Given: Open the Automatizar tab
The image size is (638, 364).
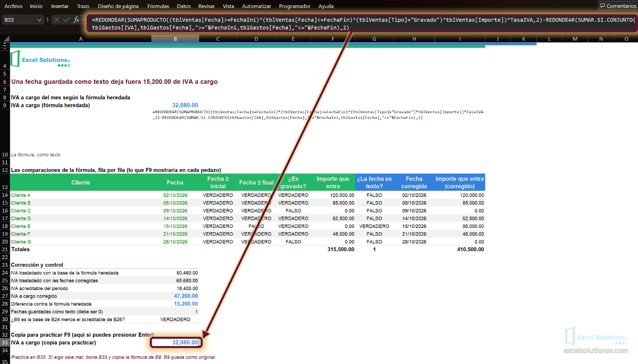Looking at the screenshot, I should (256, 6).
